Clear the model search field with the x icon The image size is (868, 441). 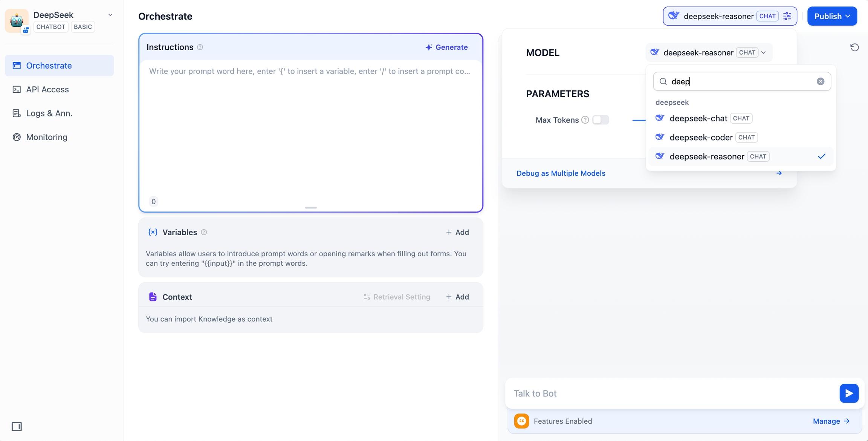pos(820,81)
